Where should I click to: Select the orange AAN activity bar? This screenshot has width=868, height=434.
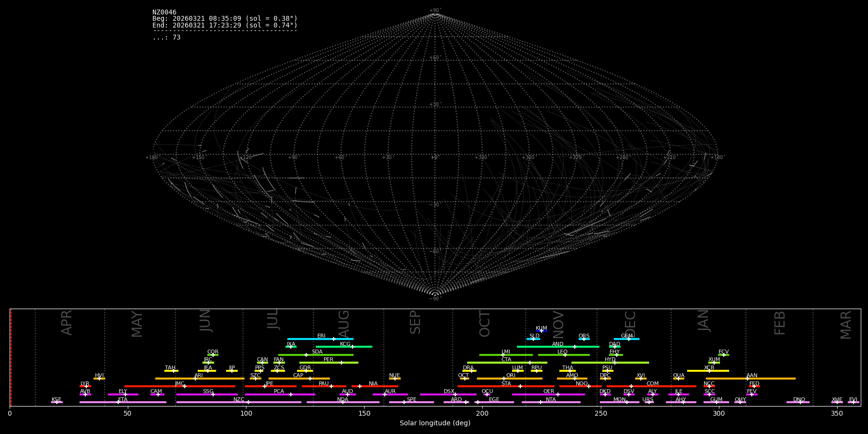(x=751, y=379)
